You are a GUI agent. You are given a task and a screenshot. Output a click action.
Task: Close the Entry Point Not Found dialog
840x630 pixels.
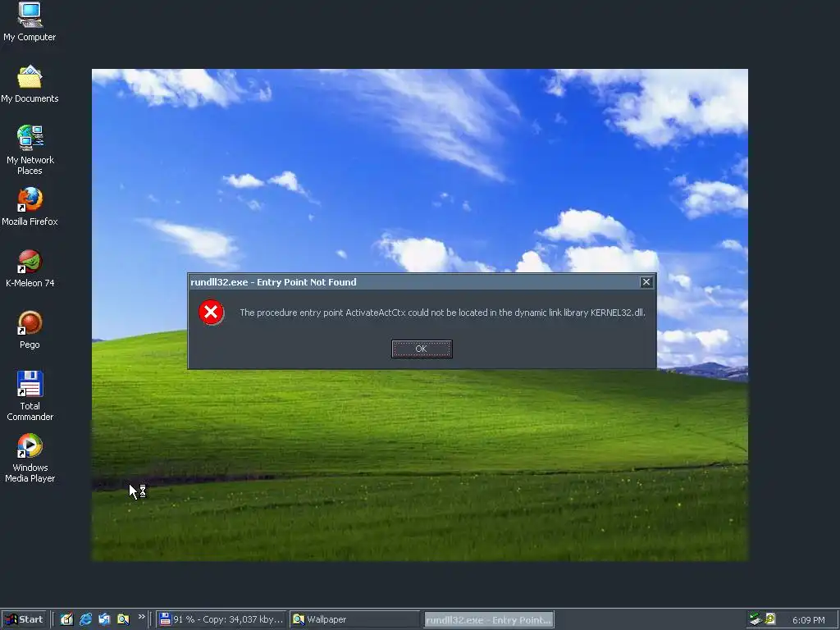[646, 282]
